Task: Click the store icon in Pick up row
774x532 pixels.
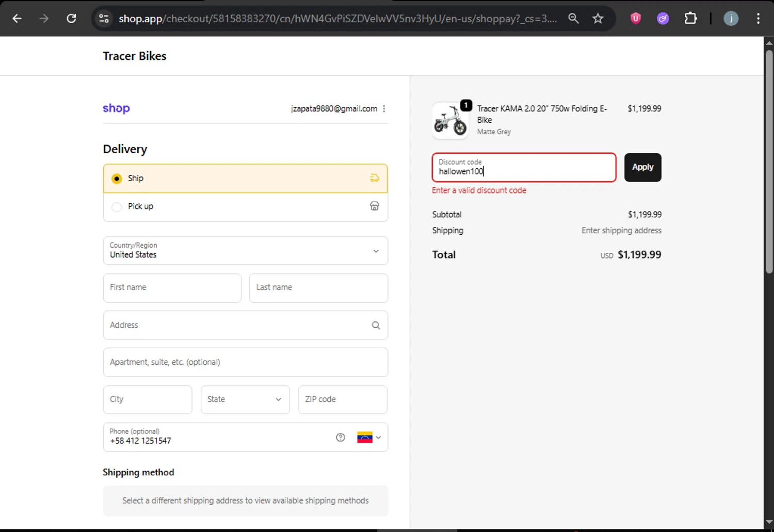Action: pos(375,206)
